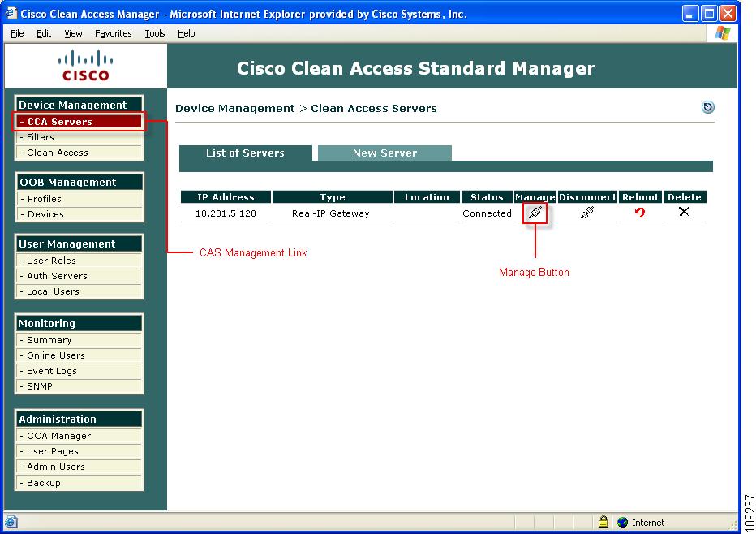Screen dimensions: 756x534
Task: Click the Cisco logo
Action: (85, 65)
